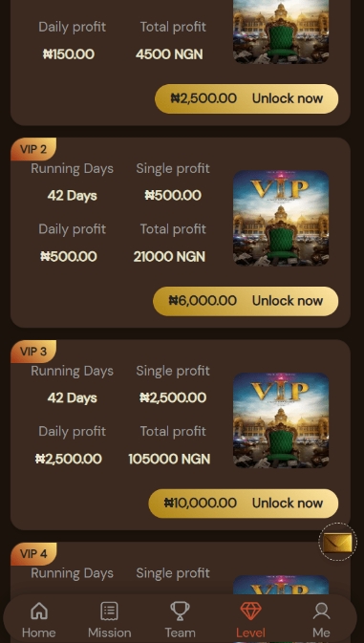Click the VIP 3 single profit ₦2,500.00 value

point(173,397)
